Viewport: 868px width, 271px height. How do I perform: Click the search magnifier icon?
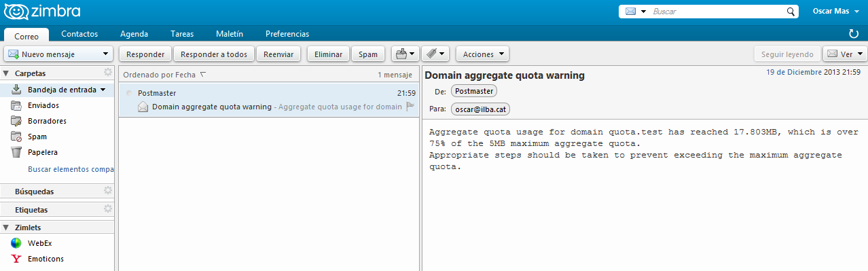pos(791,12)
